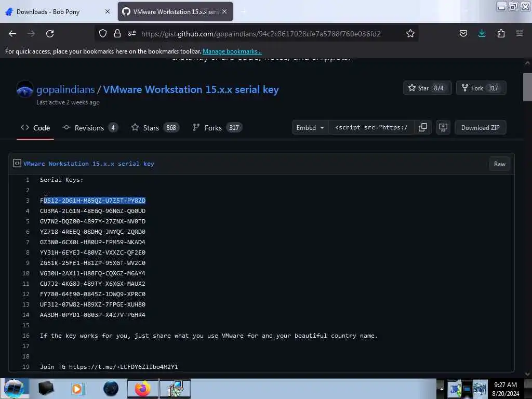Open the extensions puzzle icon
Screen dimensions: 532x399
click(x=501, y=33)
